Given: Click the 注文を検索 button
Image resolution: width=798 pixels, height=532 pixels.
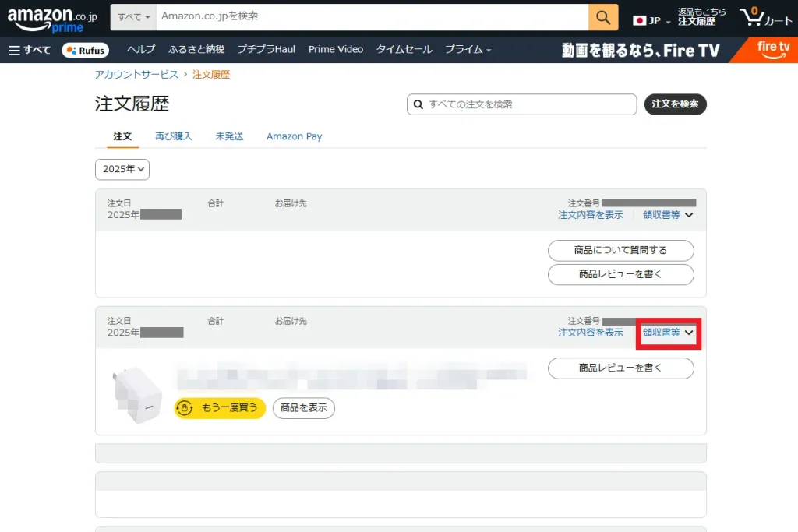Looking at the screenshot, I should (676, 104).
